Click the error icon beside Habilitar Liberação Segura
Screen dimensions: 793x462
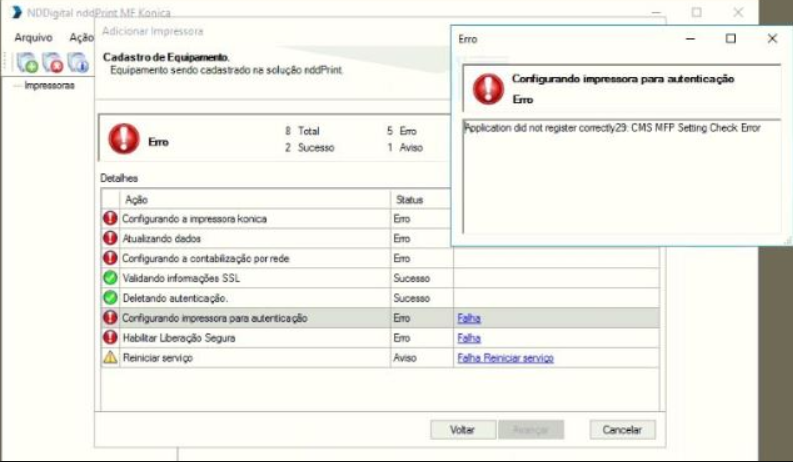110,338
